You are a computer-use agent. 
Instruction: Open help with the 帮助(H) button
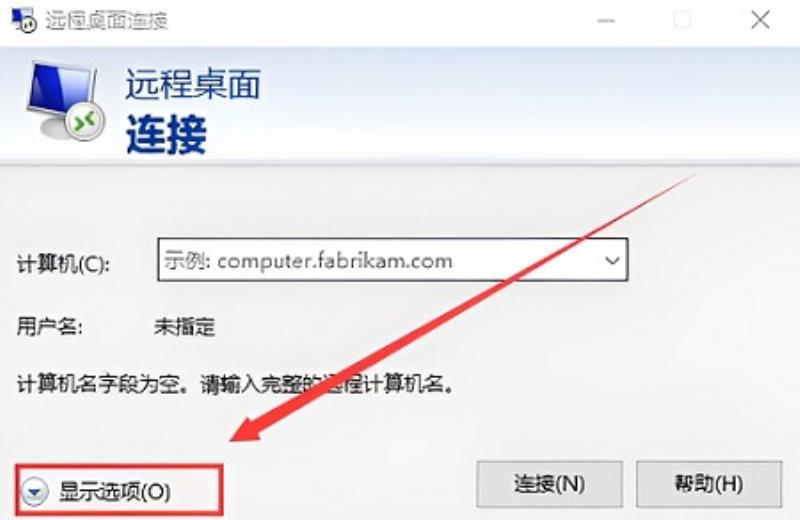click(x=709, y=484)
